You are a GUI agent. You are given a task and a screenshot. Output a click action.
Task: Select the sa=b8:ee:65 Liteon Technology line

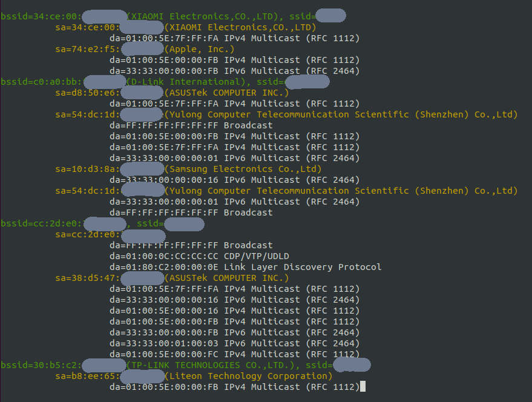(x=194, y=376)
